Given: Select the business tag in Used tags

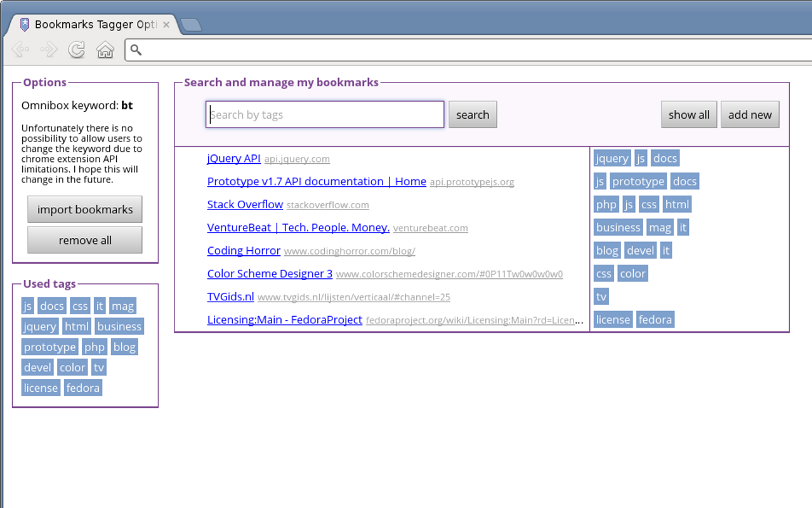Looking at the screenshot, I should (x=119, y=326).
